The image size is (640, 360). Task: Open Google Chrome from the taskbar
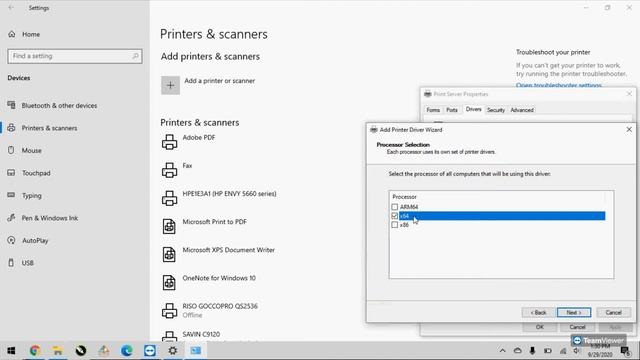tap(35, 351)
